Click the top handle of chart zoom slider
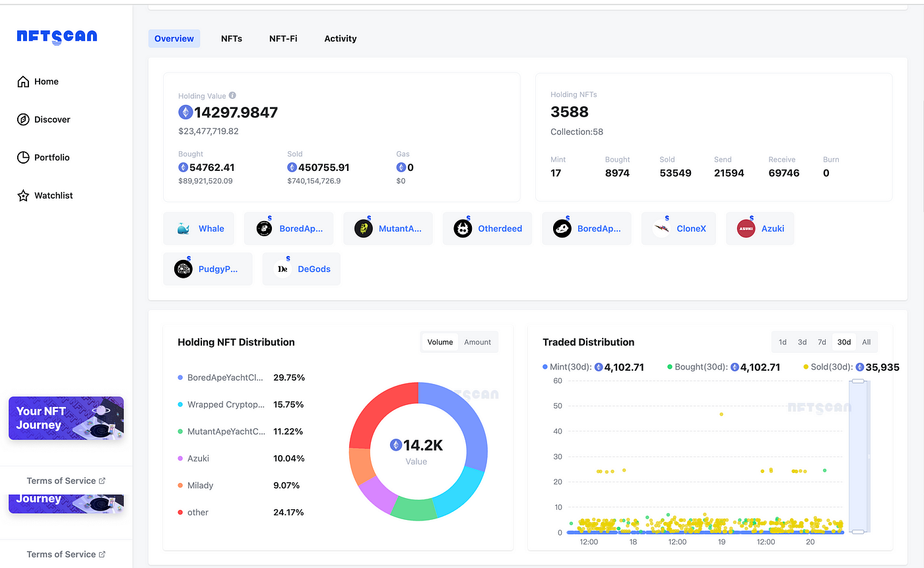 click(x=858, y=381)
